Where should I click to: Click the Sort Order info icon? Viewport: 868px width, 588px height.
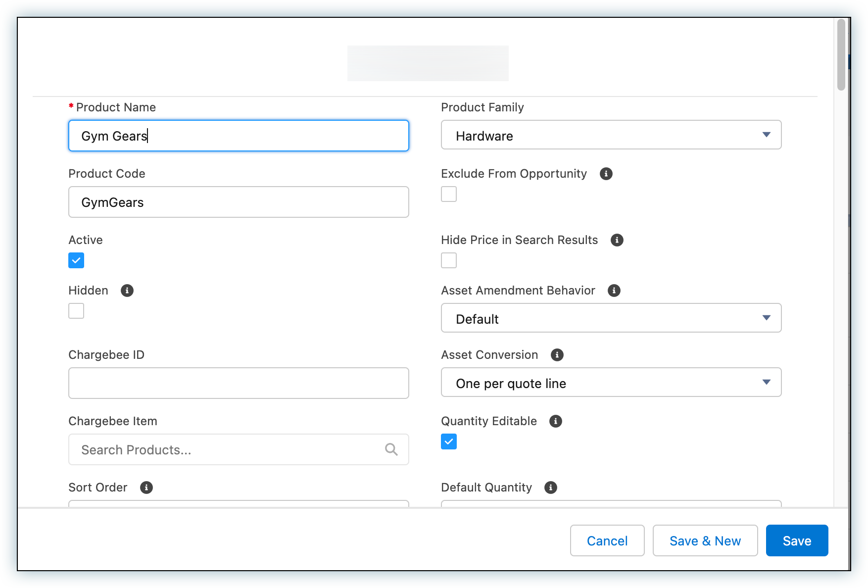[x=146, y=488]
